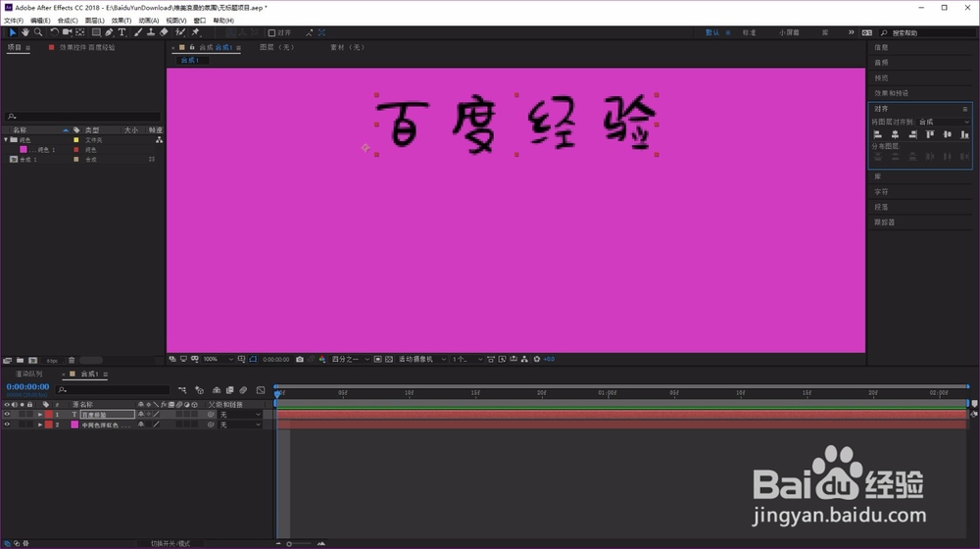Expand layer 2 properties triangle
This screenshot has width=980, height=549.
(40, 424)
